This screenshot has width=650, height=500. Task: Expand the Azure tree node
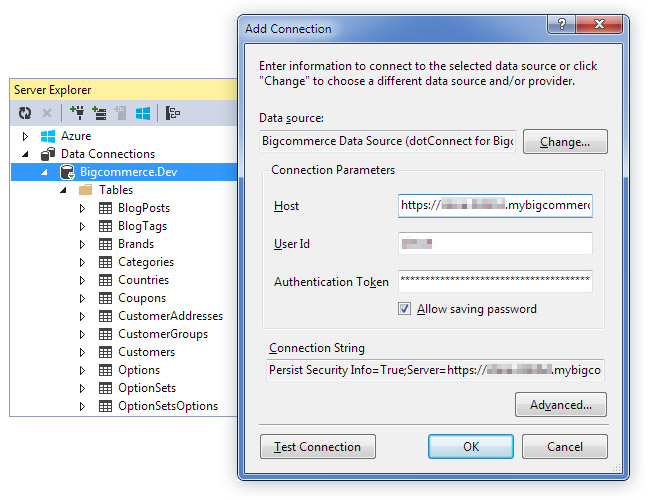coord(26,136)
